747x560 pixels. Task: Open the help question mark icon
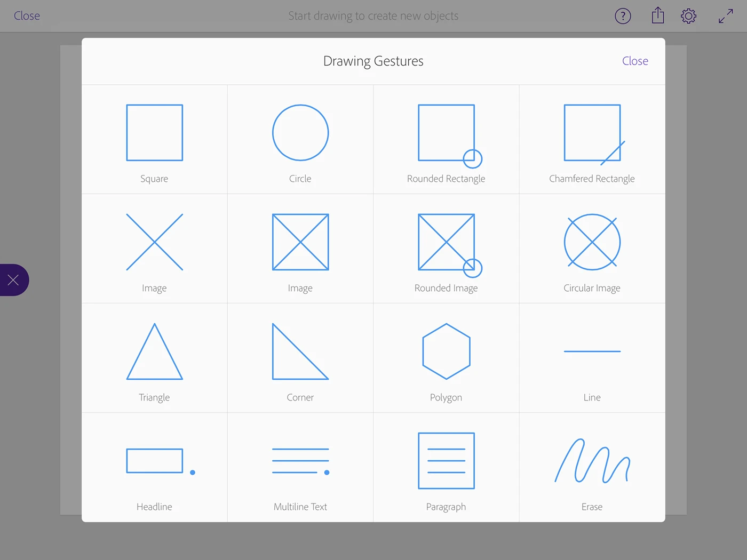[623, 16]
